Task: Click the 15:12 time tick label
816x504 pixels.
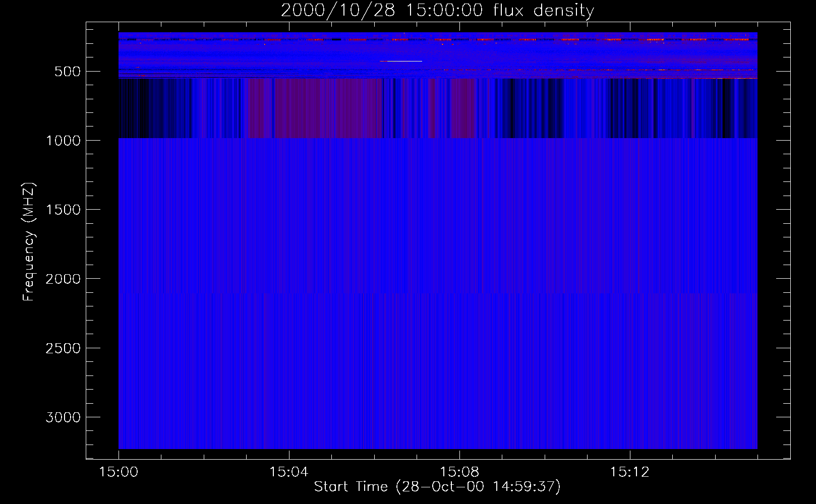Action: point(630,472)
